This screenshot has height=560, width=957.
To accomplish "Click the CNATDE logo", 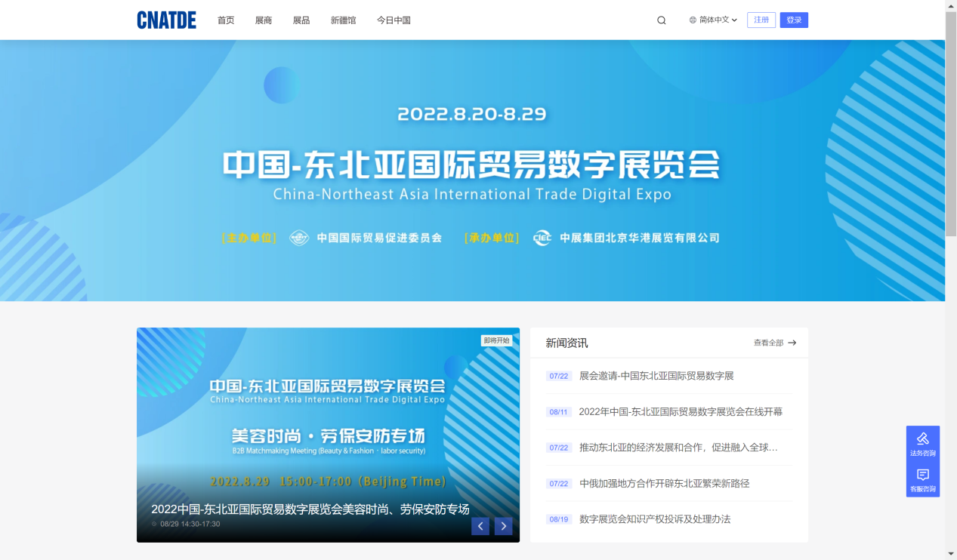I will 166,20.
